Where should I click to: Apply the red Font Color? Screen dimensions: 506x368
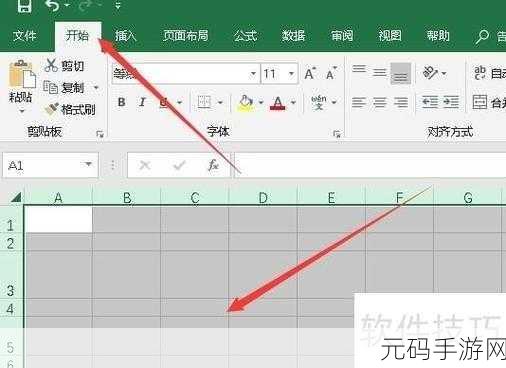[x=278, y=102]
